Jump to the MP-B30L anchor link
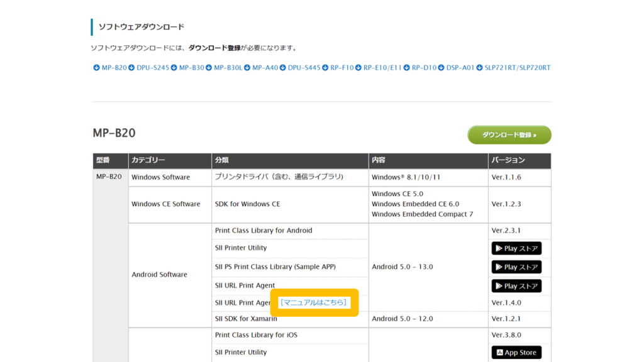This screenshot has height=362, width=644. point(228,68)
